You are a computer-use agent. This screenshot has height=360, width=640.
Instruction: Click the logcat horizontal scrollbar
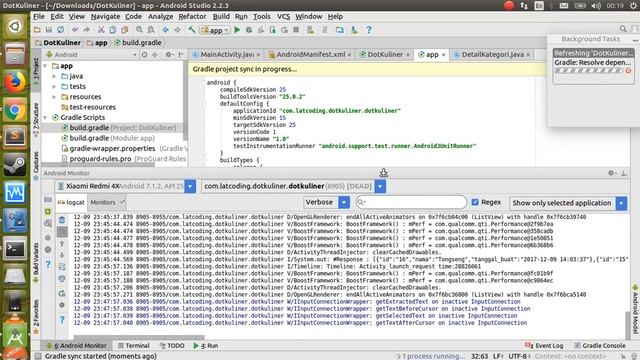click(x=139, y=338)
